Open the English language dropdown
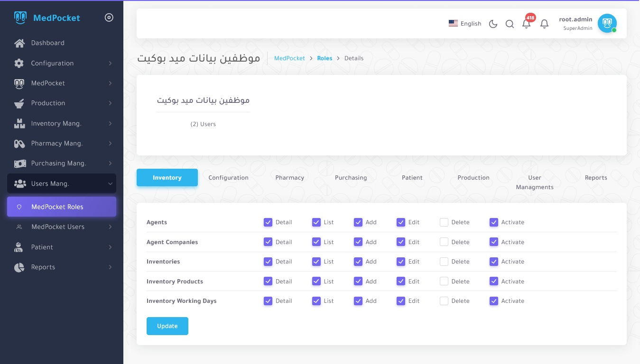This screenshot has height=364, width=640. click(465, 24)
